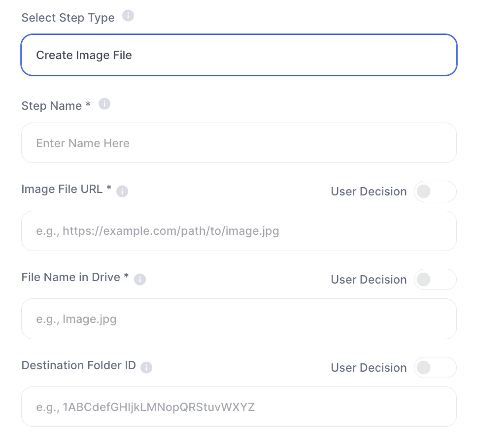Show info icon for Destination Folder ID
The image size is (477, 448).
146,367
